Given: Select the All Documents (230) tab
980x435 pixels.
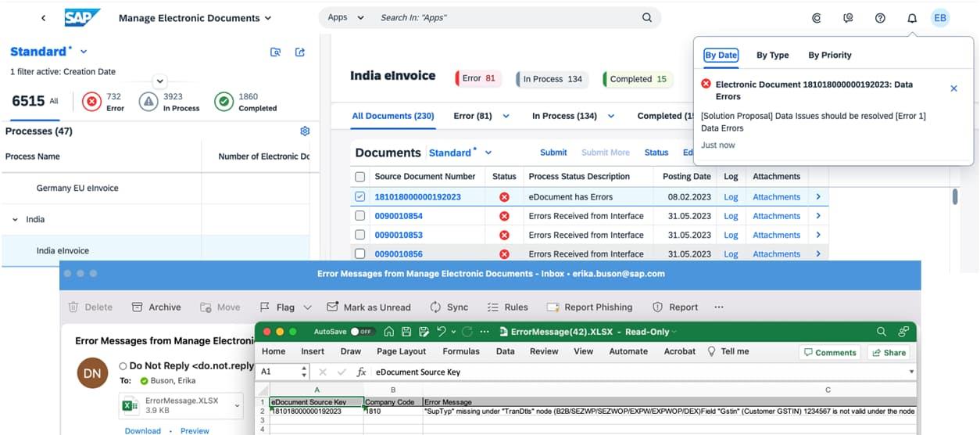Looking at the screenshot, I should [392, 116].
